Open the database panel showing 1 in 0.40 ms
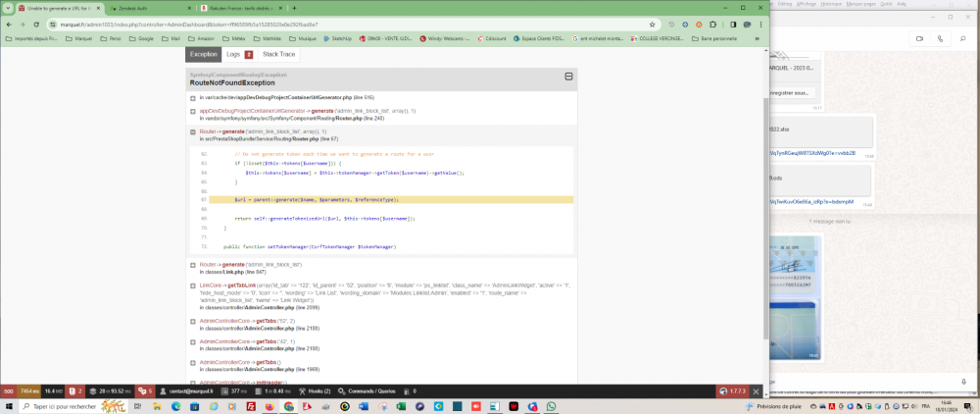 [271, 391]
